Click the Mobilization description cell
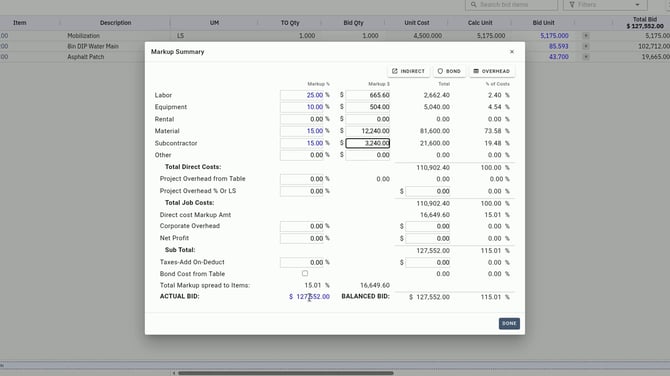670x376 pixels. click(83, 36)
